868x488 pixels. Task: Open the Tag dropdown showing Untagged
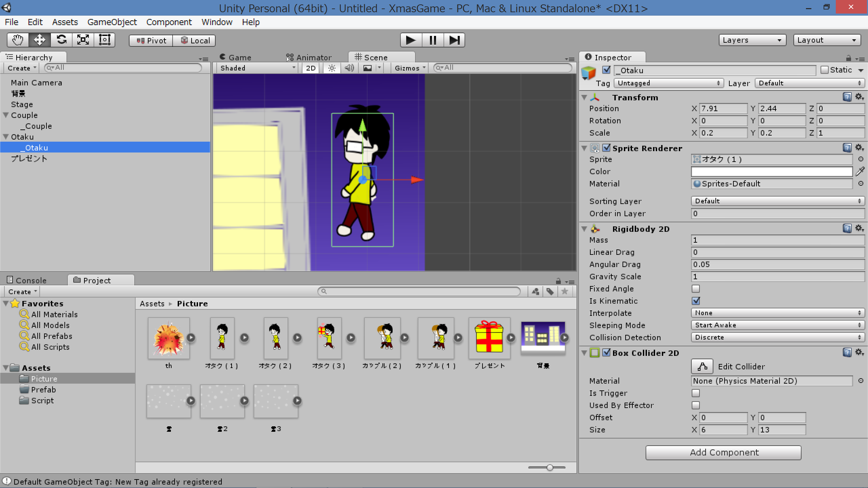click(x=669, y=83)
